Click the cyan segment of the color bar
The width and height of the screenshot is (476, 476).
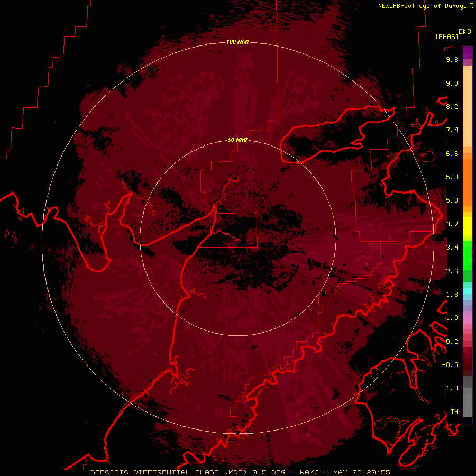click(467, 290)
